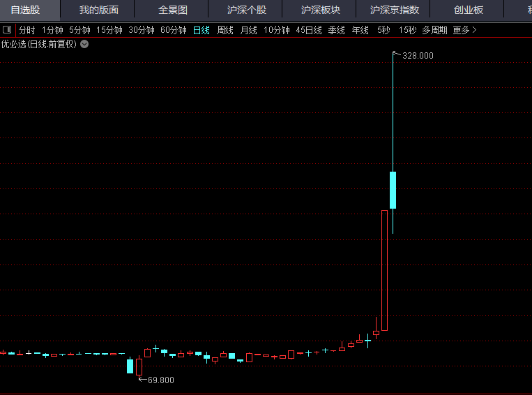The width and height of the screenshot is (532, 395).
Task: Switch to the 创业板 tab
Action: [469, 10]
